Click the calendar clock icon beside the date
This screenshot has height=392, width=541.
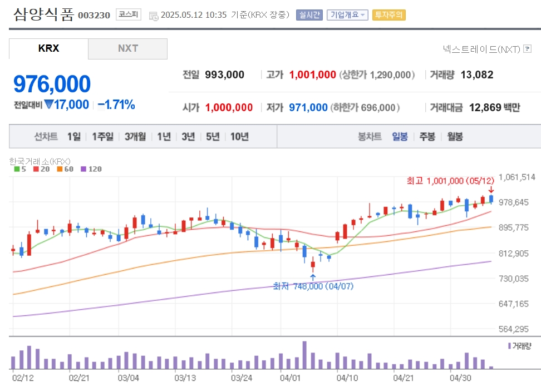(x=154, y=16)
